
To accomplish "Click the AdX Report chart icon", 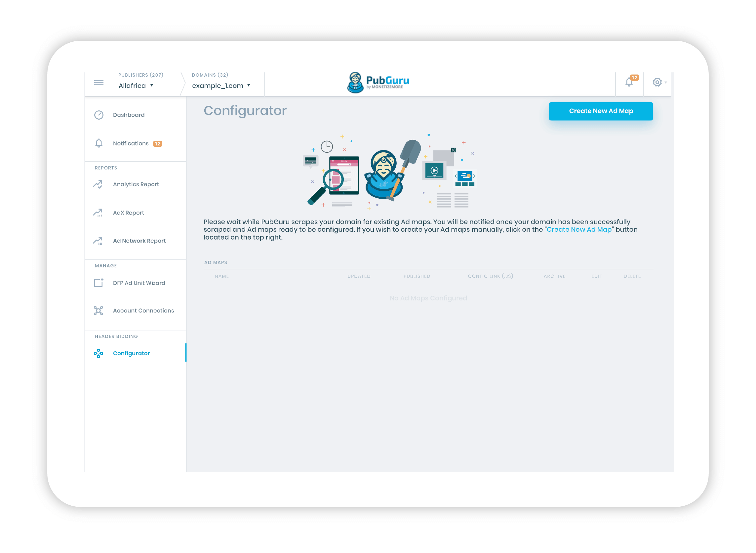I will coord(98,213).
